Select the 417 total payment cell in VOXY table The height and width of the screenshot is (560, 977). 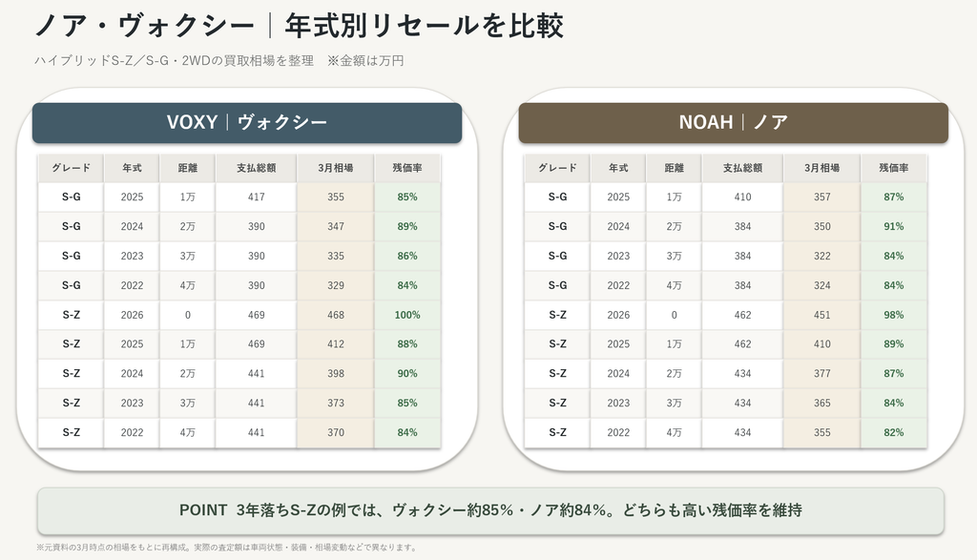pyautogui.click(x=256, y=197)
